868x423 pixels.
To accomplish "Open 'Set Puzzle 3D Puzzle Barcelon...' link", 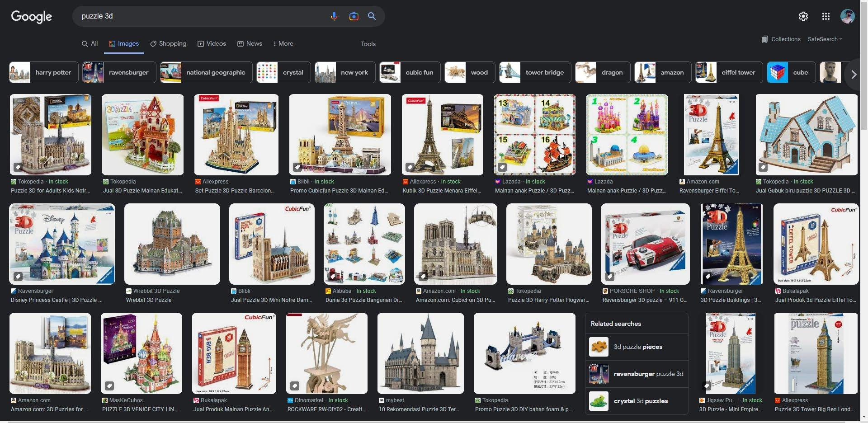I will (x=235, y=191).
